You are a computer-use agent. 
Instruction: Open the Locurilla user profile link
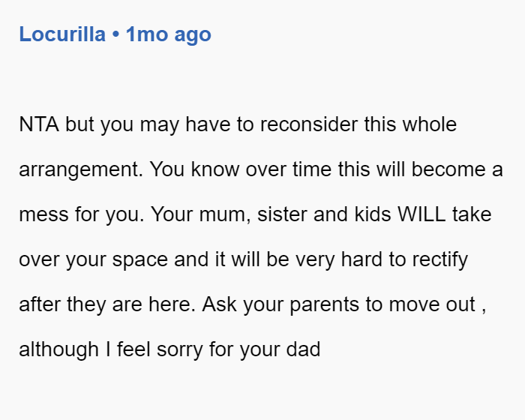point(62,34)
